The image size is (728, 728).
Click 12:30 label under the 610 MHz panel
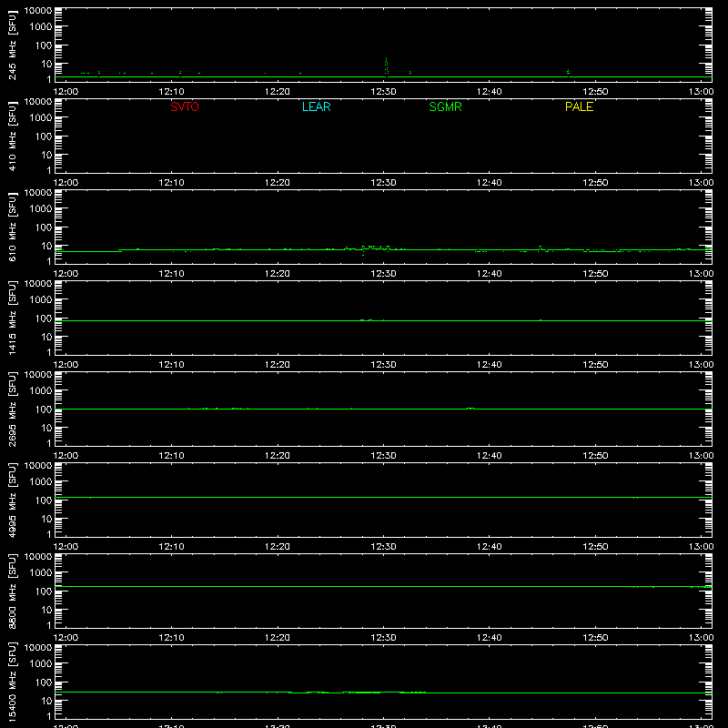click(383, 274)
